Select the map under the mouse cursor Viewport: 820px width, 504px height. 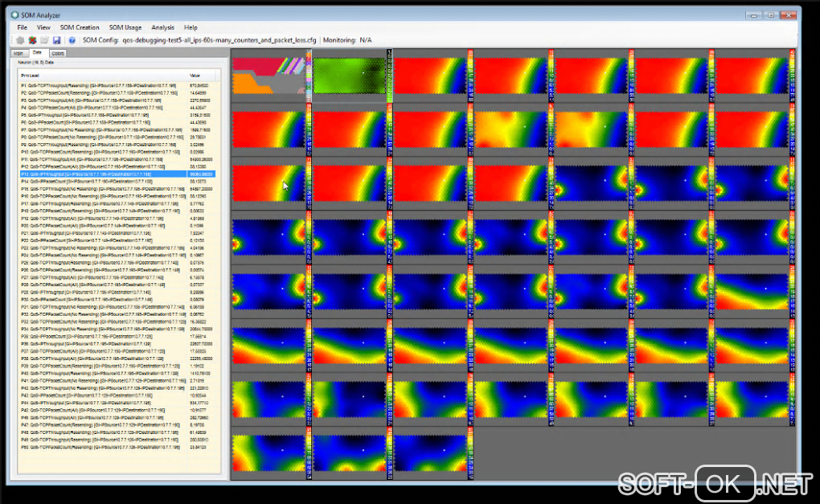coord(269,183)
